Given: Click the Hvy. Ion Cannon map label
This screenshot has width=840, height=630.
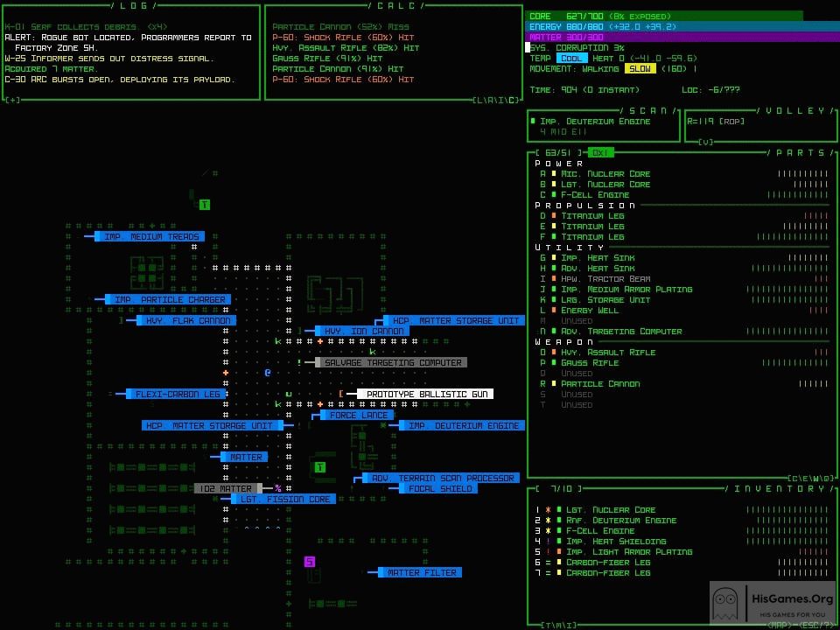Looking at the screenshot, I should pos(362,331).
